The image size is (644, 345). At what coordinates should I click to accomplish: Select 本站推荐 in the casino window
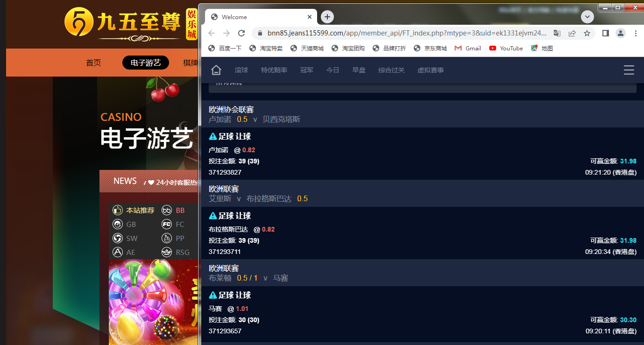134,211
